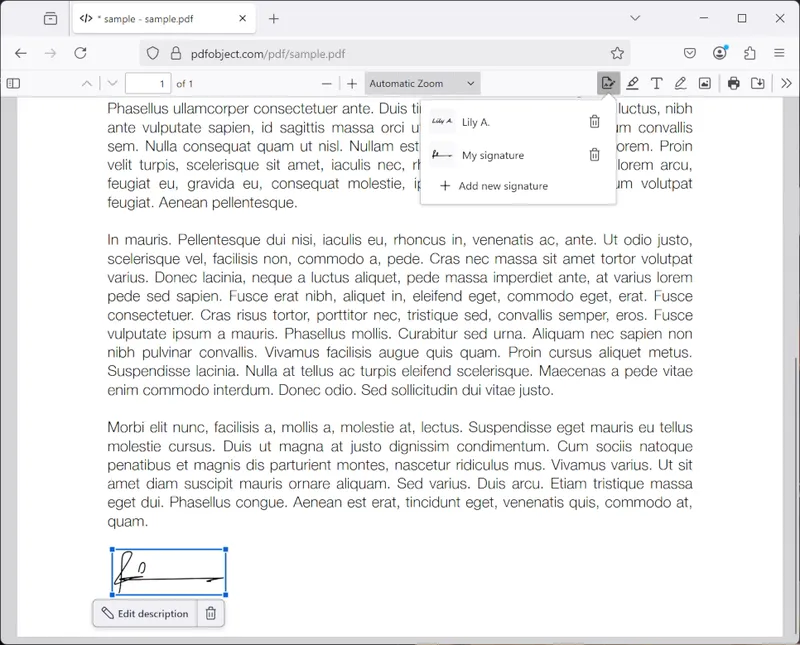
Task: Expand the PDF toolbar's additional tools chevron
Action: (x=786, y=84)
